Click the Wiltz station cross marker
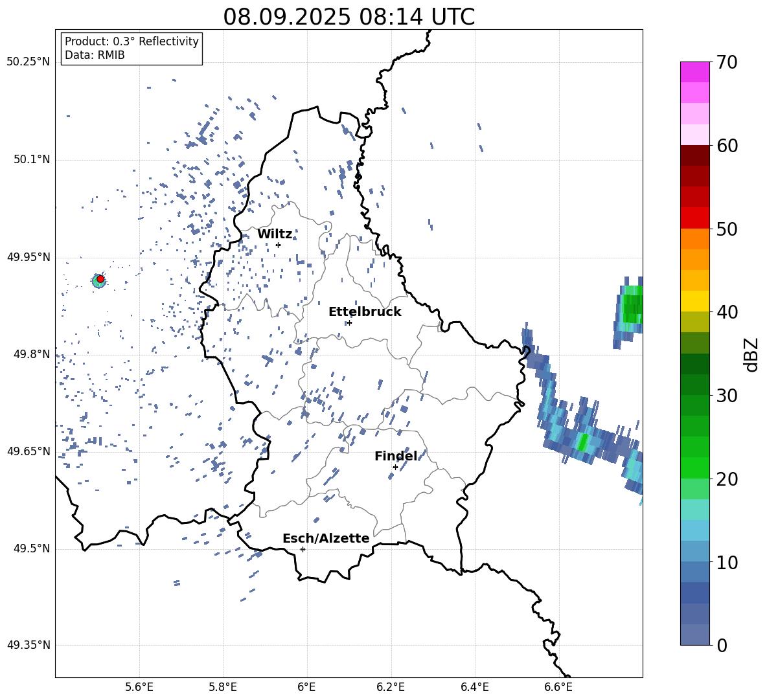767x700 pixels. tap(278, 245)
